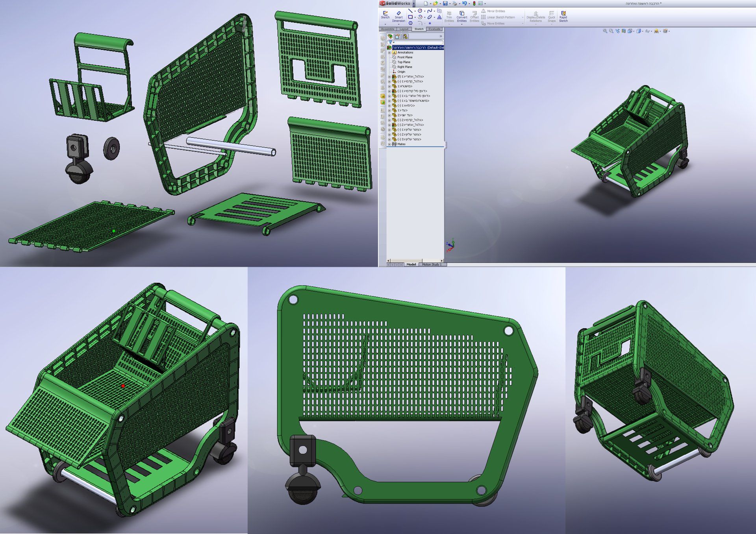Image resolution: width=756 pixels, height=534 pixels.
Task: Click the Rebuild traffic light icon
Action: pos(474,3)
